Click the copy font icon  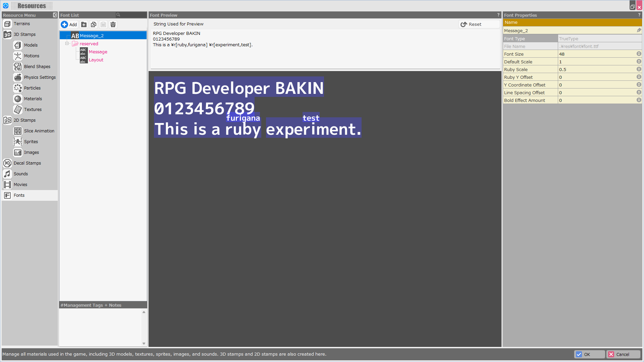94,24
